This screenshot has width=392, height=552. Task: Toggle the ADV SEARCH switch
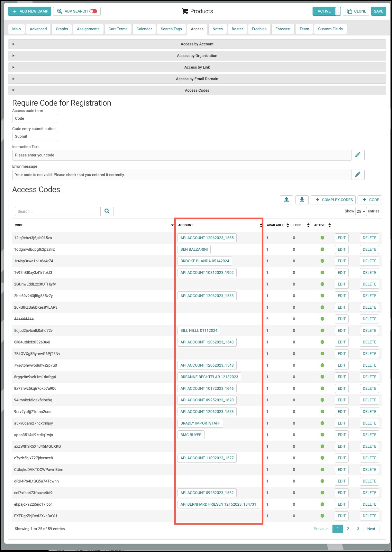click(93, 11)
